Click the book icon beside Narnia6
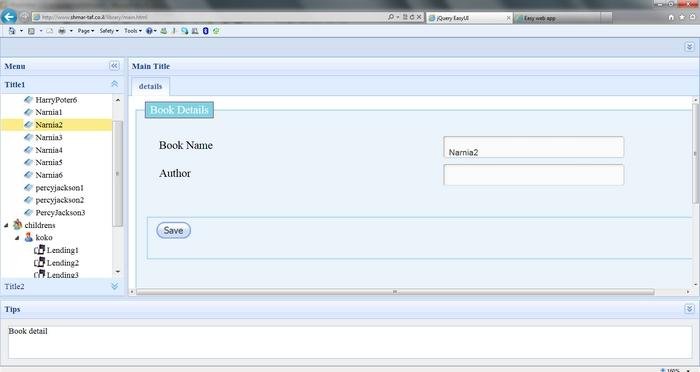The width and height of the screenshot is (700, 372). point(29,175)
